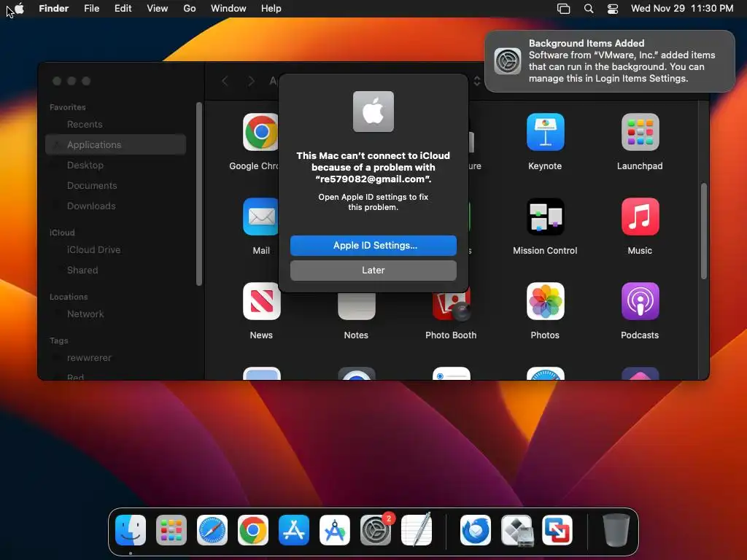Image resolution: width=747 pixels, height=560 pixels.
Task: Open Thunderbird from the Dock
Action: 476,530
